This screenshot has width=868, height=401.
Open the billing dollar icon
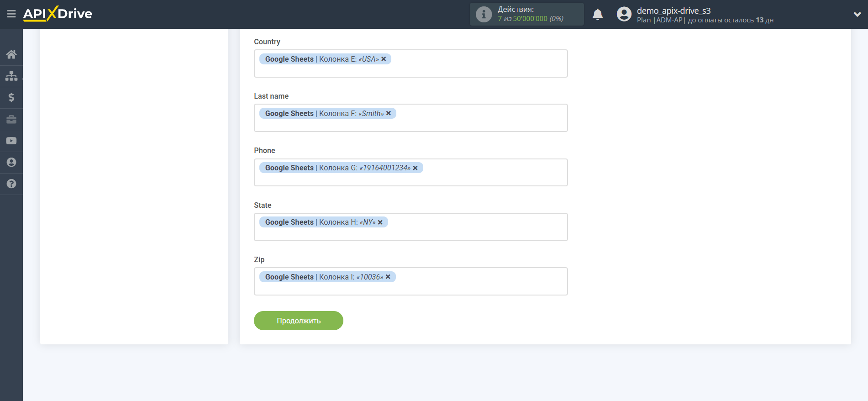point(11,97)
